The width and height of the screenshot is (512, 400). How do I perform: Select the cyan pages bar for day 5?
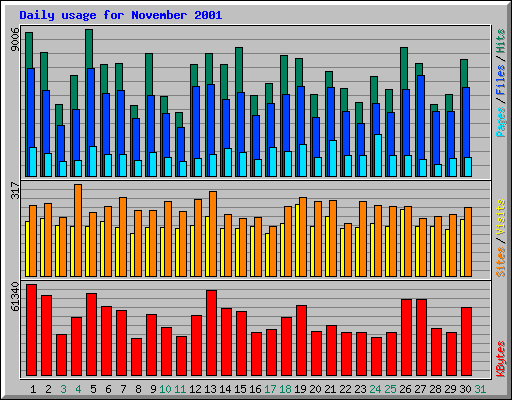93,161
